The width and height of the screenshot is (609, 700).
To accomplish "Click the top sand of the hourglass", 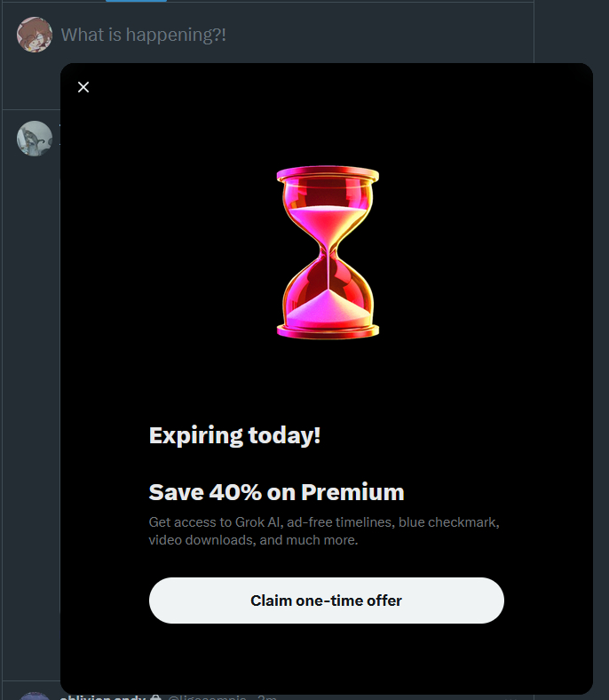I will pos(328,221).
